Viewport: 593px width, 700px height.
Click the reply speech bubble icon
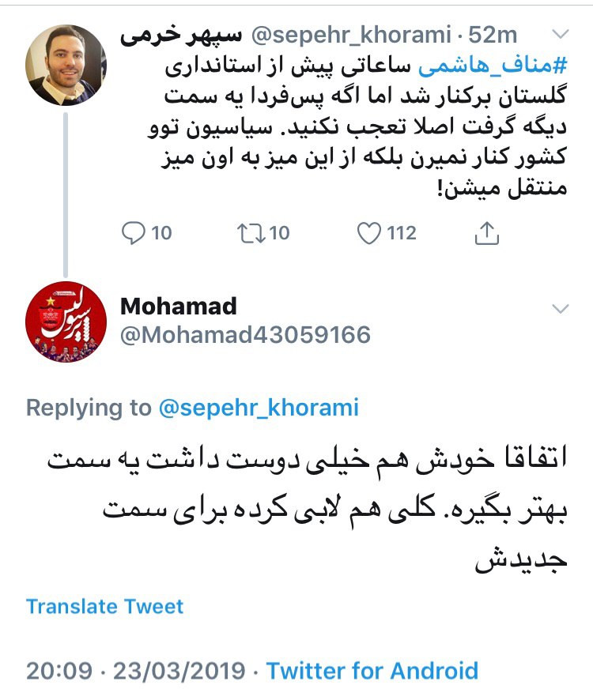pos(134,232)
